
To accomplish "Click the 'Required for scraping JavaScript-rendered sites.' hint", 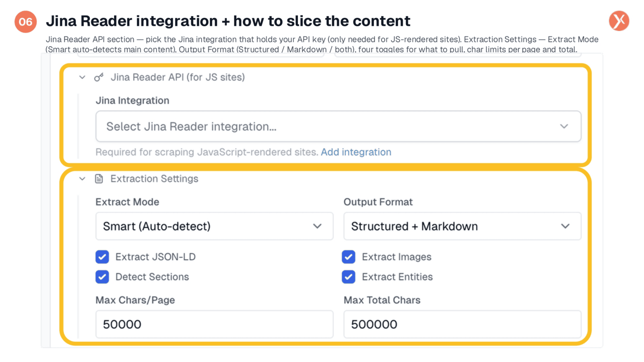I will (207, 152).
